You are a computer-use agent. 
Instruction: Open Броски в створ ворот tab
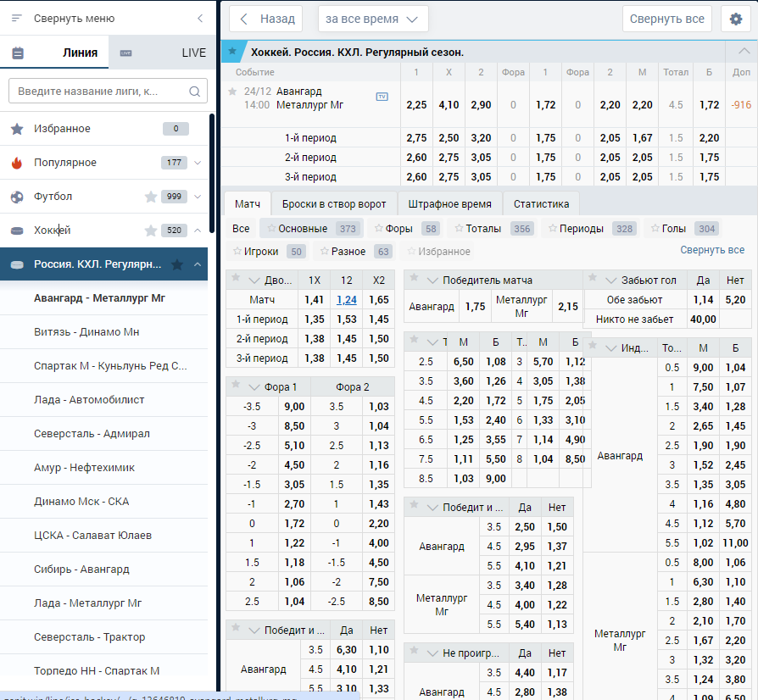334,204
